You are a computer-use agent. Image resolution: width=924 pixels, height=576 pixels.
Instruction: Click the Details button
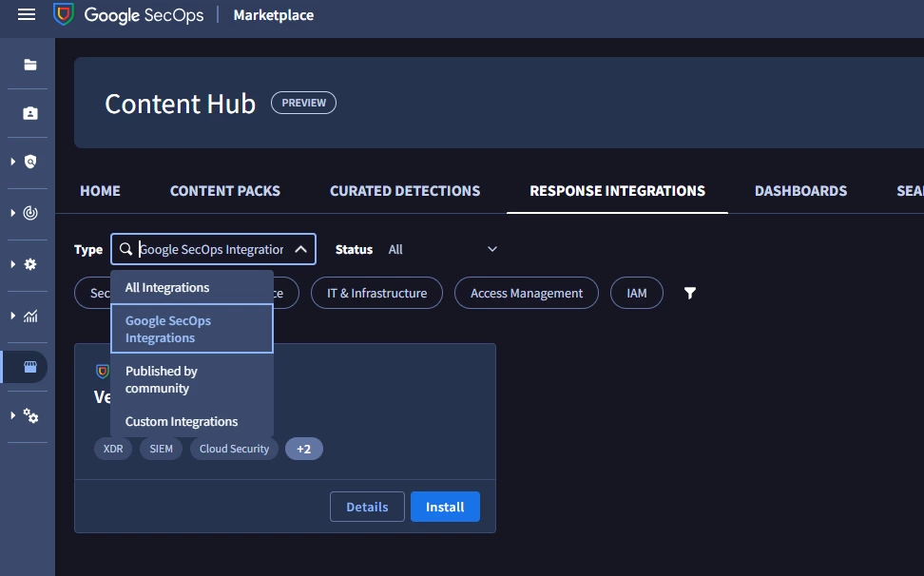[367, 507]
